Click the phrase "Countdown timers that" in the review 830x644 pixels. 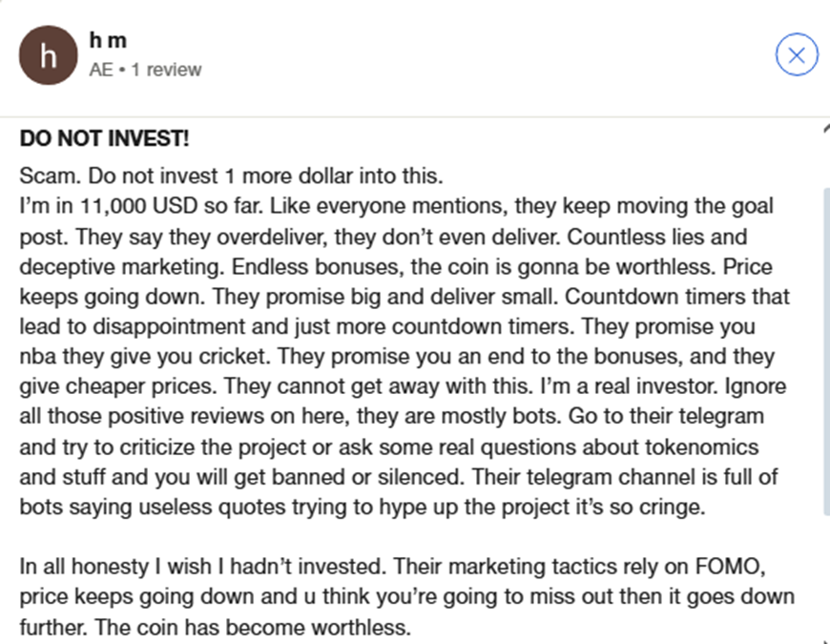[x=677, y=297]
